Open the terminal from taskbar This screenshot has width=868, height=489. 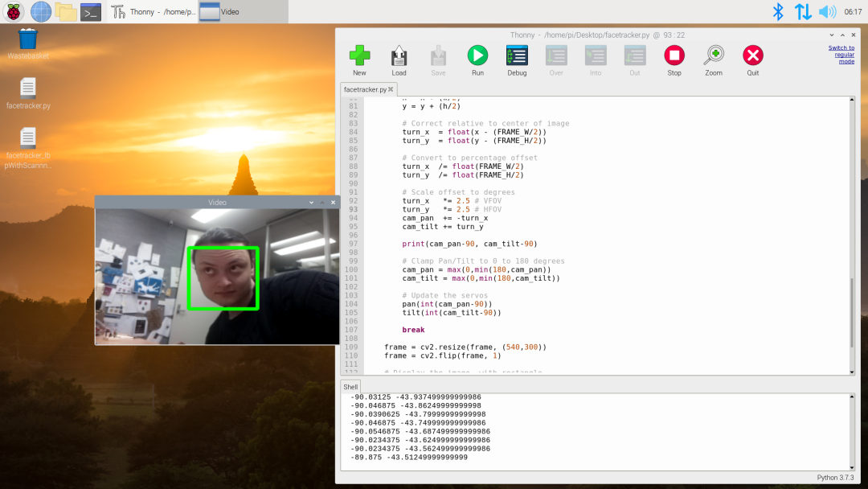91,11
